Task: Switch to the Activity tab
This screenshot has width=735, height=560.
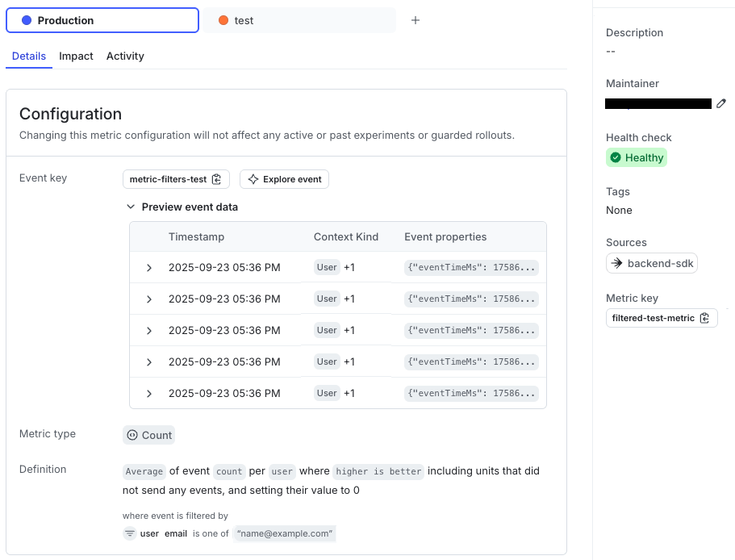Action: tap(125, 56)
